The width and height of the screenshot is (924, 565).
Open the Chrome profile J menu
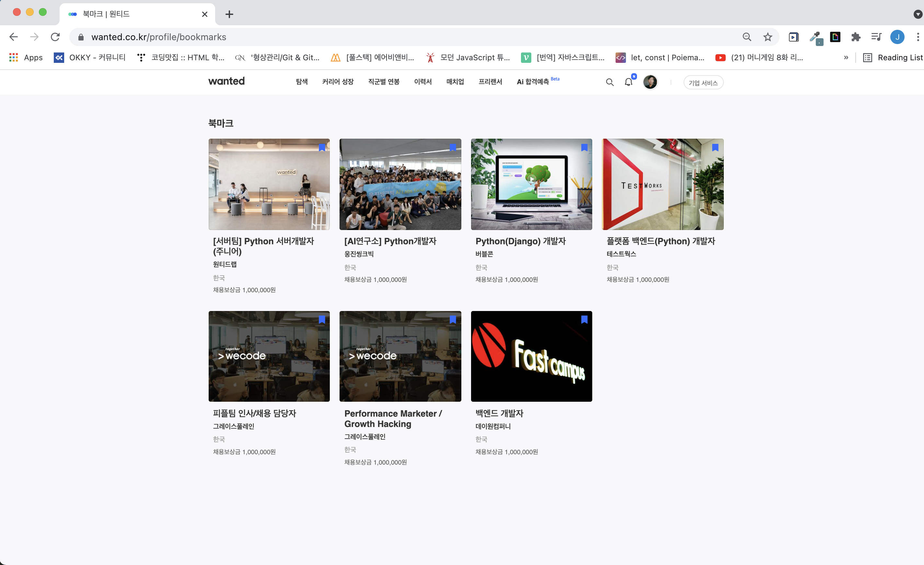click(897, 37)
